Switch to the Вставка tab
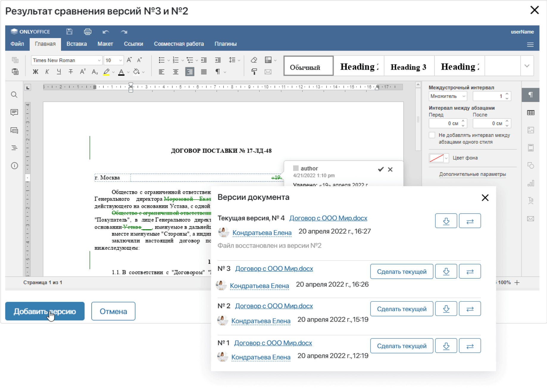The image size is (547, 392). coord(76,44)
